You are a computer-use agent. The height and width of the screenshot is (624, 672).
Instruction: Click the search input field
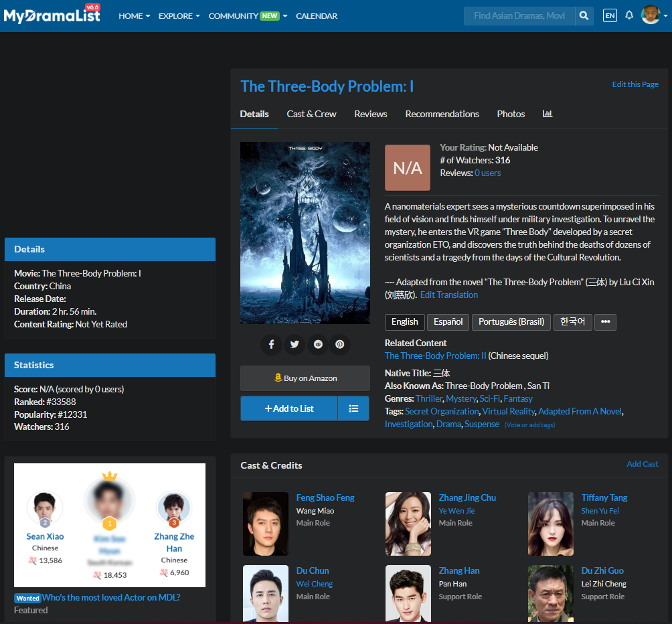(x=519, y=16)
